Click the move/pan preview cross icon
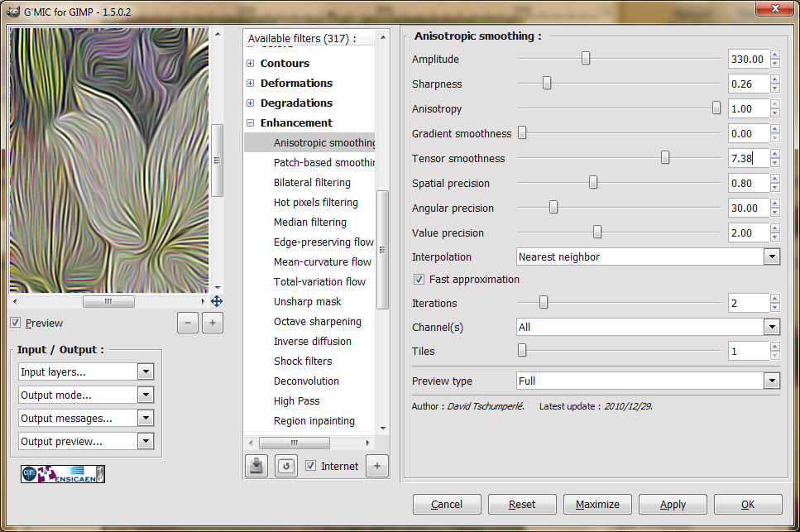 coord(217,301)
